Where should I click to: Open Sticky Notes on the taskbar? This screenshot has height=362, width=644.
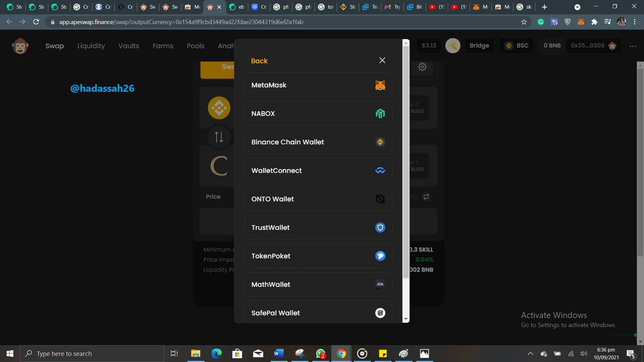(x=383, y=353)
